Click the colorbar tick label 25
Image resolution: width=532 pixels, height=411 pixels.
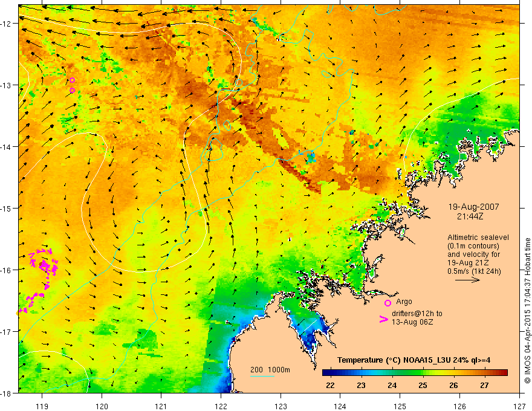[x=423, y=385]
